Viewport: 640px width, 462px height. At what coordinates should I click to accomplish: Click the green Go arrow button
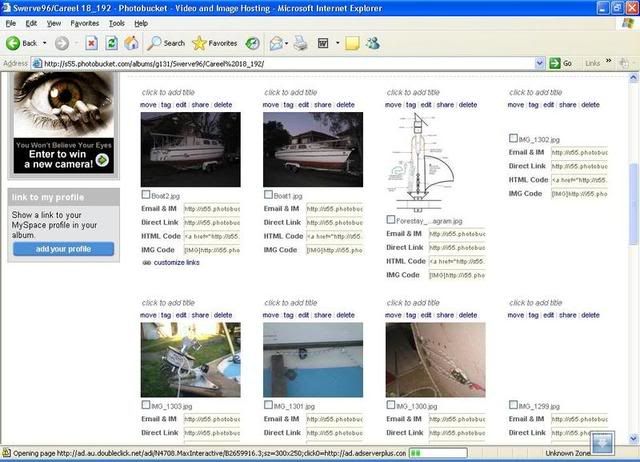(x=555, y=63)
